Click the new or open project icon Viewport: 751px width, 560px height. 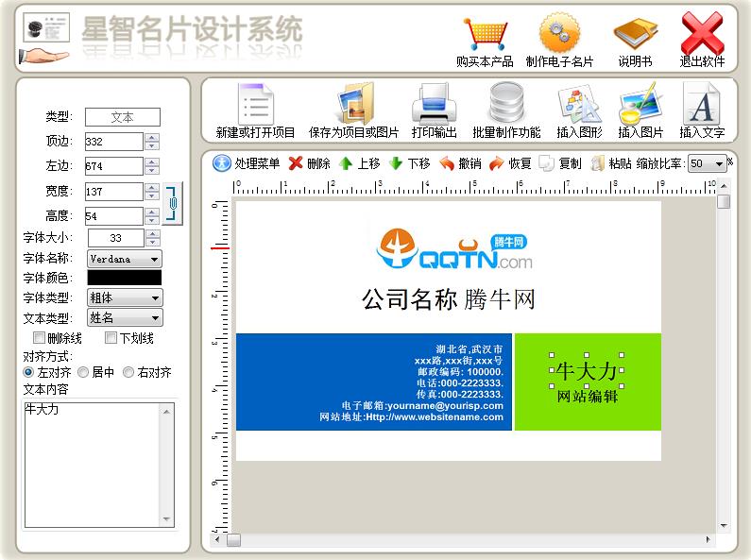[x=255, y=104]
